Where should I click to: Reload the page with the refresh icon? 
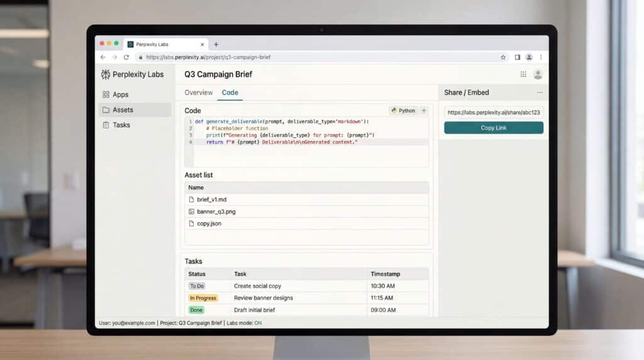tap(126, 57)
